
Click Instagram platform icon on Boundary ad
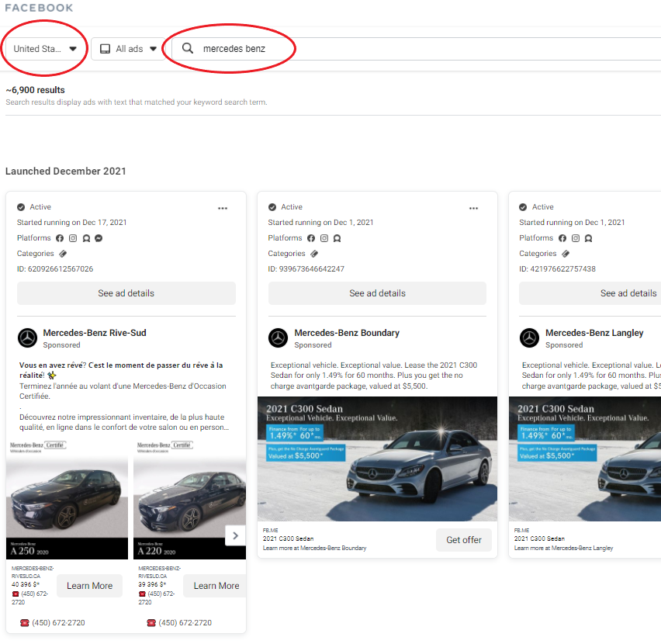point(324,238)
